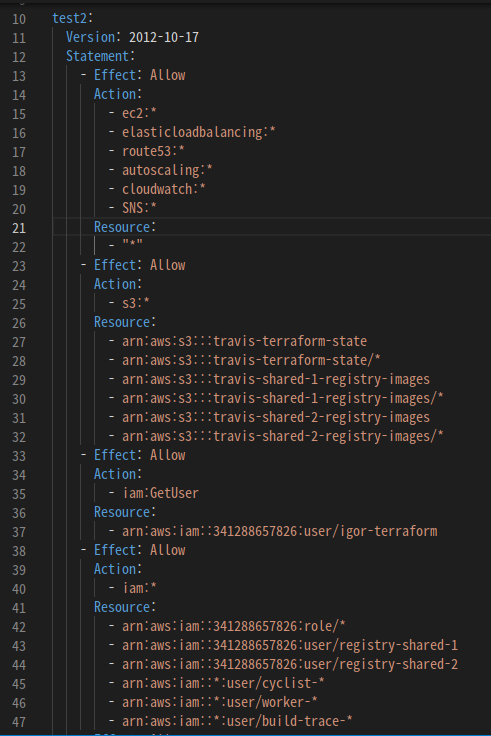
Task: Click Effect: Allow on line 13
Action: (139, 75)
